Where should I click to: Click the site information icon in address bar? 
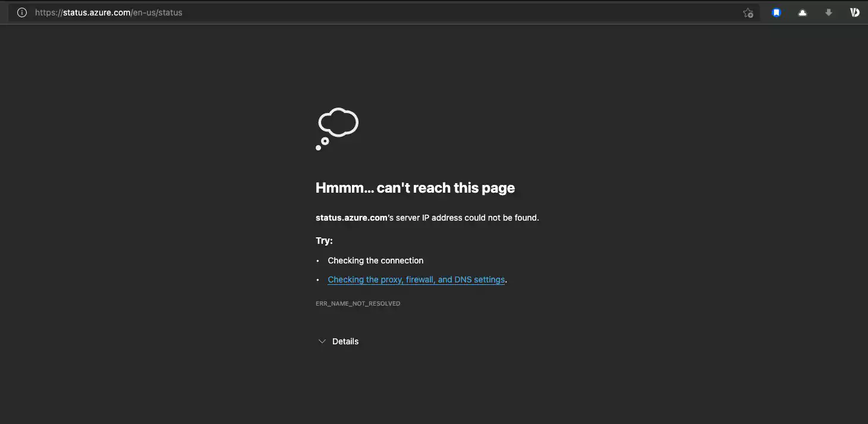(x=22, y=12)
